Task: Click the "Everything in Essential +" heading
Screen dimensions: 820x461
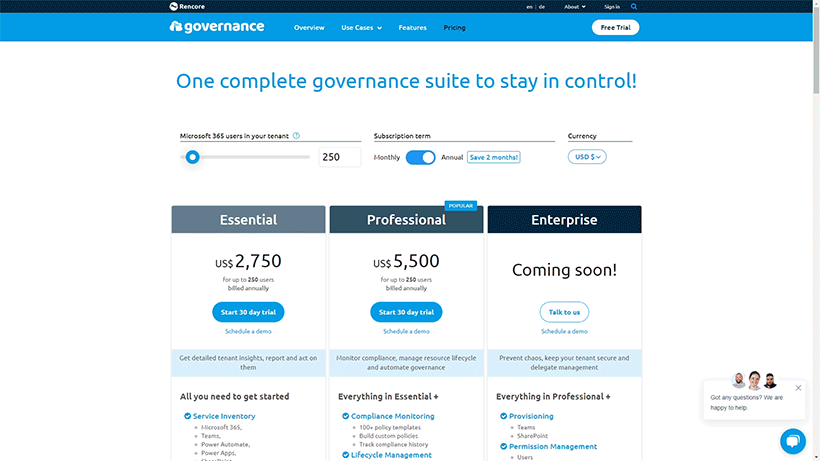Action: coord(388,397)
